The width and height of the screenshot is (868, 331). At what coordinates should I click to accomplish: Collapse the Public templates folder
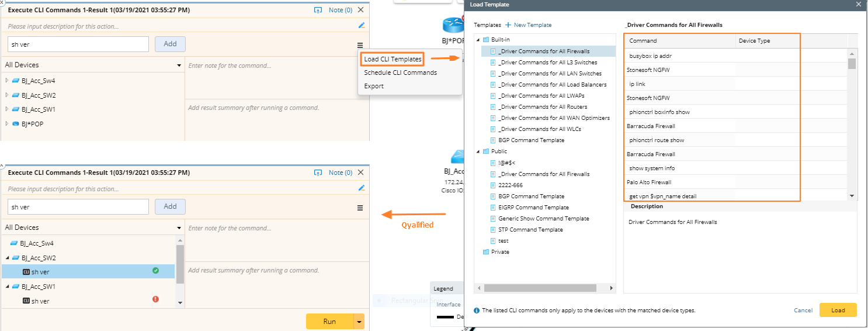coord(478,151)
